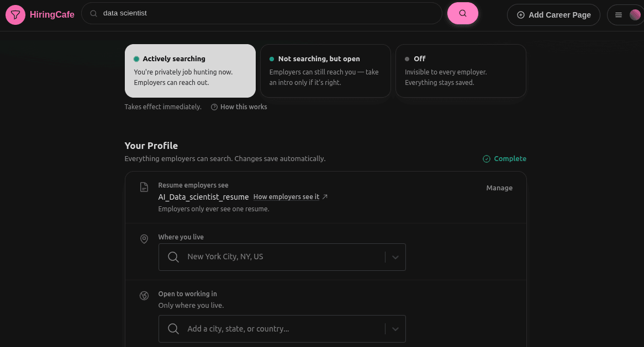Select the Actively searching status
This screenshot has width=644, height=347.
click(x=190, y=71)
